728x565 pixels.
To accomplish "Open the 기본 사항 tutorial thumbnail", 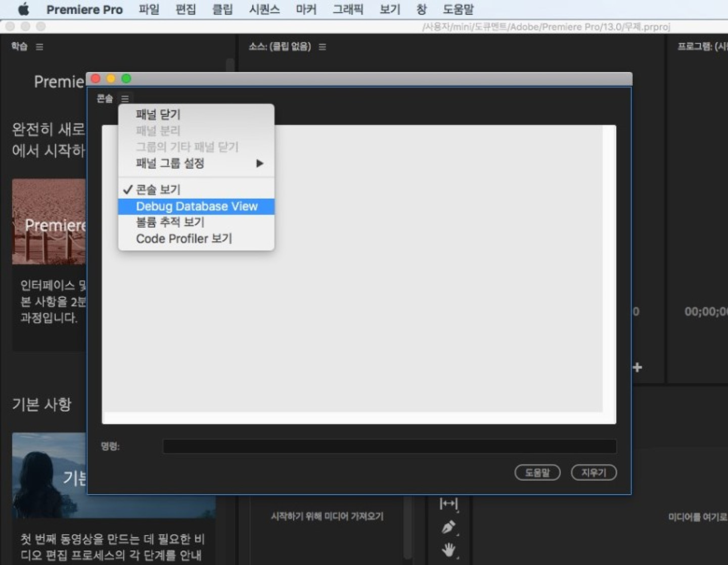I will (x=50, y=475).
